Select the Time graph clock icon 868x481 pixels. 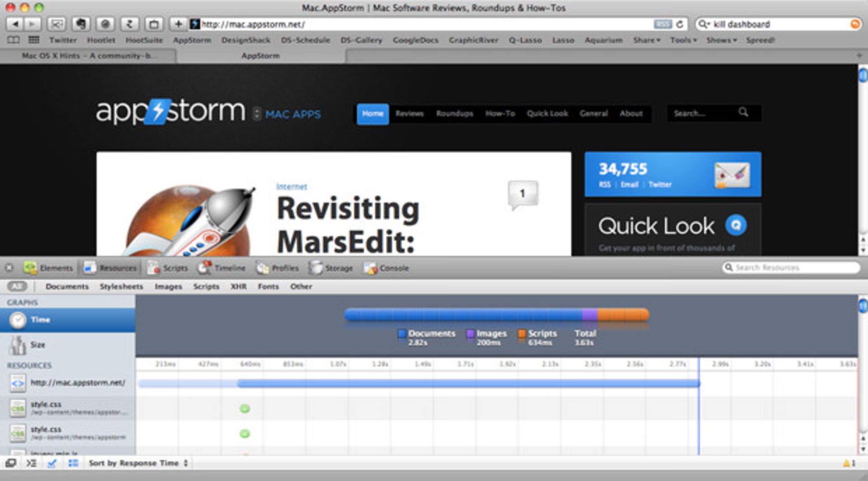18,320
